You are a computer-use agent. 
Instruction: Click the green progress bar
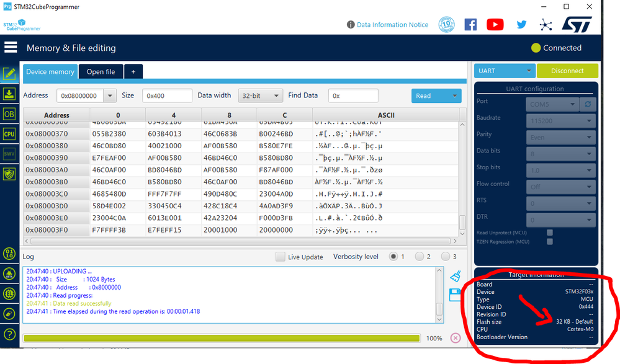(x=222, y=338)
